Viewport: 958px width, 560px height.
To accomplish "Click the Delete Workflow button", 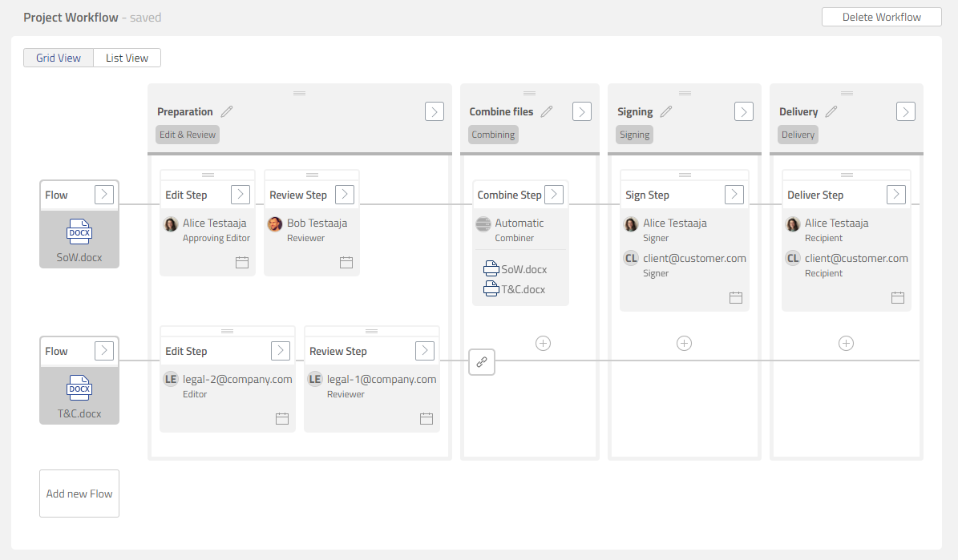I will pyautogui.click(x=881, y=17).
